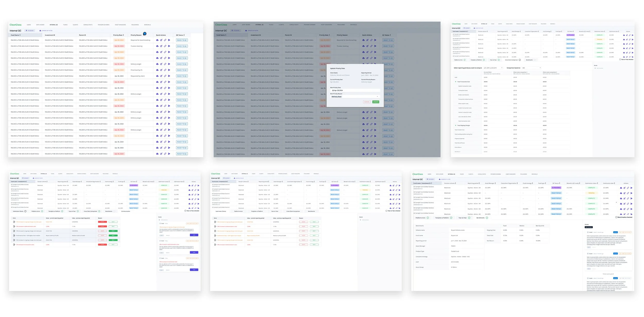The image size is (644, 317).
Task: Click the ClearGlass logo in the dimmed dialog mockup
Action: [221, 25]
